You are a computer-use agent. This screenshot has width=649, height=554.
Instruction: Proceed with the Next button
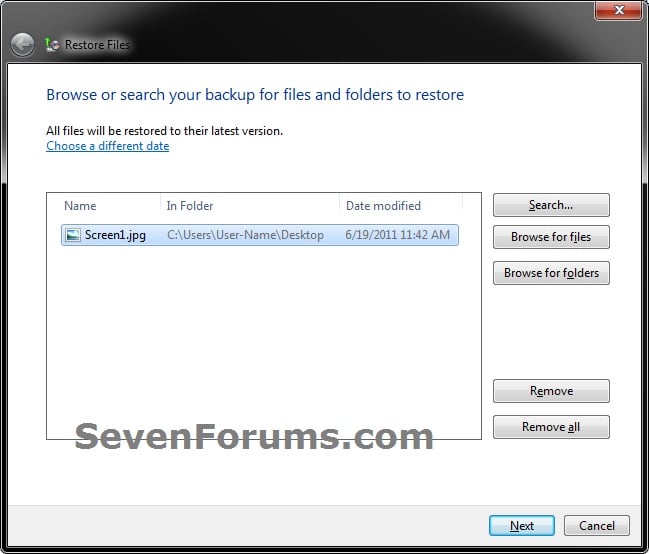(x=522, y=525)
